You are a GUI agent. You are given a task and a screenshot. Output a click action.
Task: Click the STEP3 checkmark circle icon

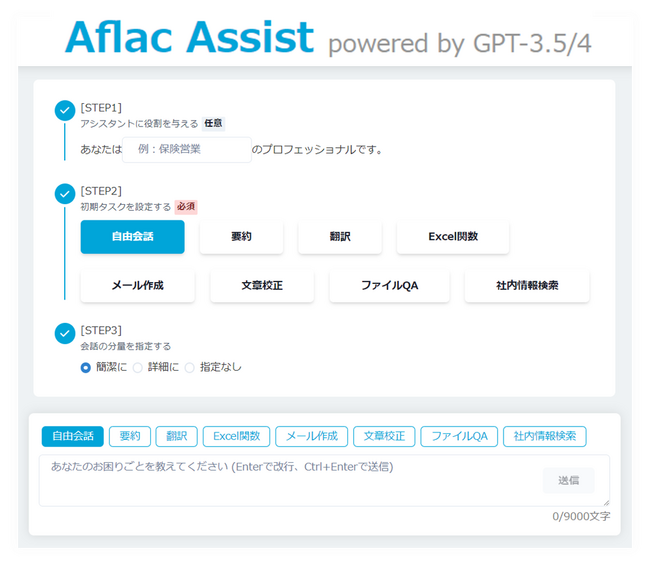click(65, 333)
